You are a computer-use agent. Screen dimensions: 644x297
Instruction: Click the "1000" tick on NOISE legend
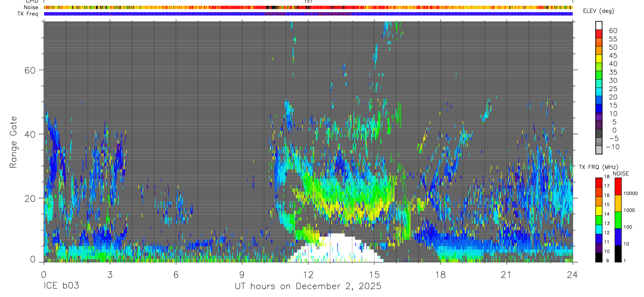point(629,210)
